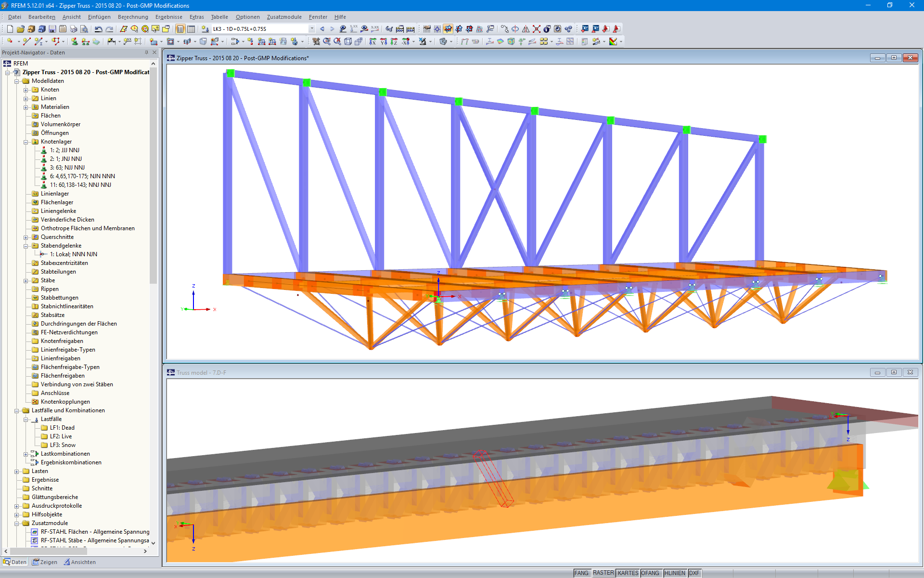924x578 pixels.
Task: Switch to view in X direction icon
Action: 373,41
